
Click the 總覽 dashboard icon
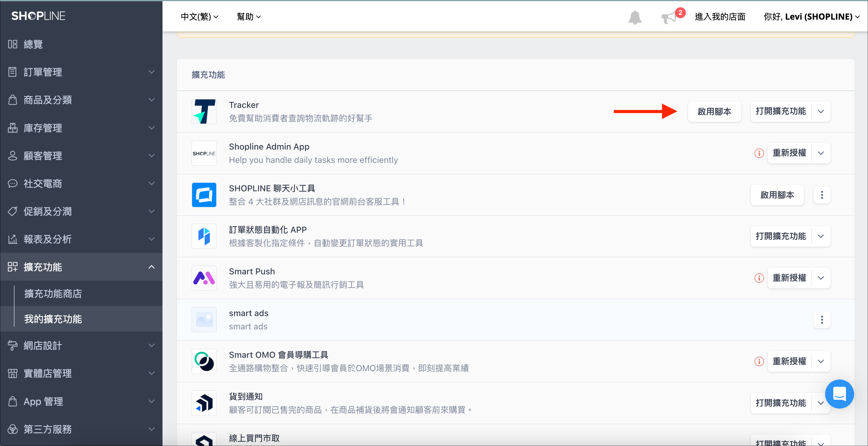[12, 44]
